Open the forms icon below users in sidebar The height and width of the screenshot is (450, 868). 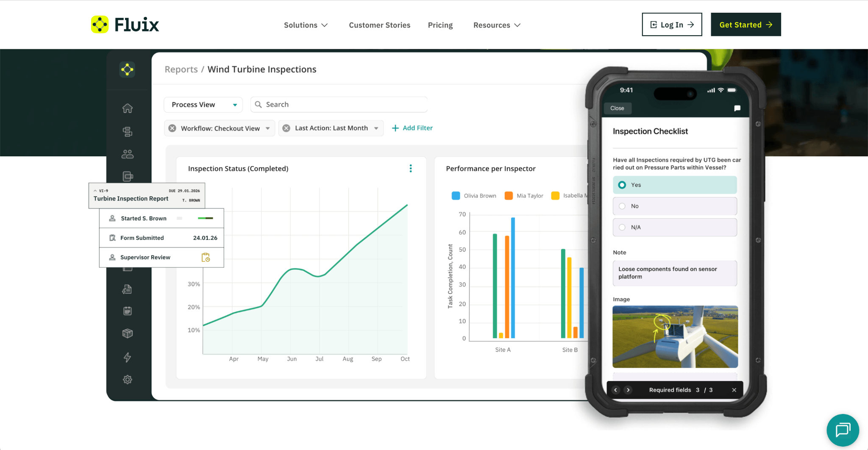pyautogui.click(x=128, y=176)
